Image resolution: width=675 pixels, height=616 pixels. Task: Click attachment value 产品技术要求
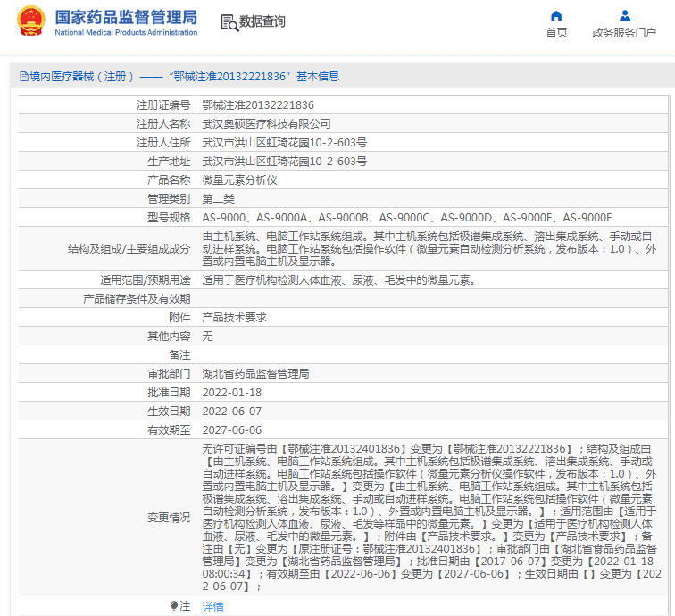pos(234,318)
